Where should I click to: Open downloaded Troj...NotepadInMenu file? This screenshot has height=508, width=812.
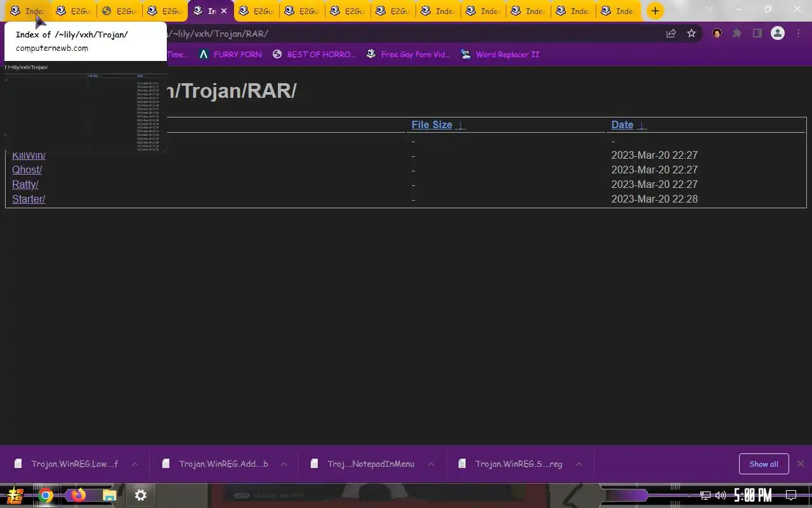(x=370, y=464)
